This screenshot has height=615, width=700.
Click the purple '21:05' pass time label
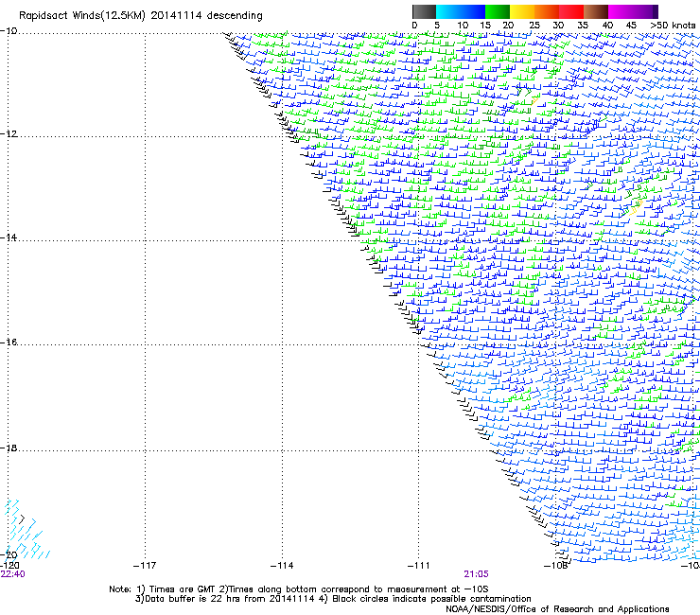click(x=477, y=574)
